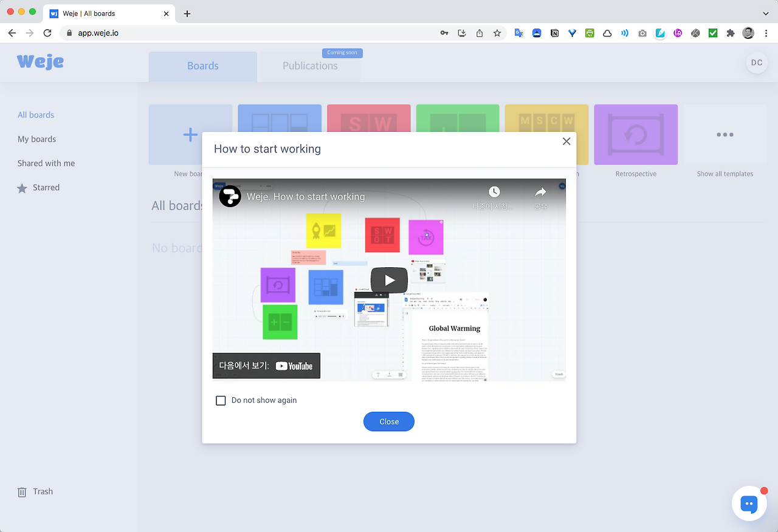Open the tab search chevron
Screen dimensions: 778x532
point(766,13)
